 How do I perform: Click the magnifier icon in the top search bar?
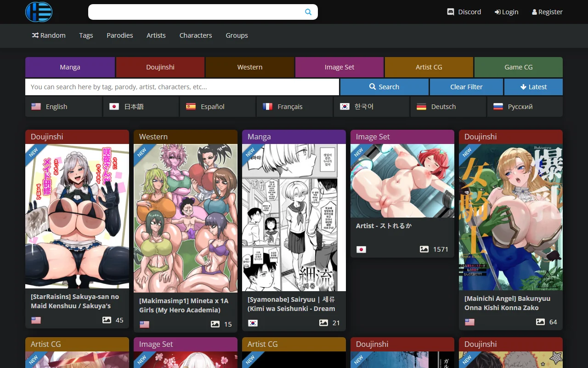coord(308,12)
